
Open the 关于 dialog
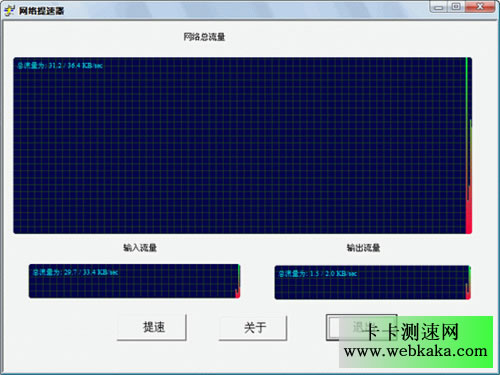[253, 328]
